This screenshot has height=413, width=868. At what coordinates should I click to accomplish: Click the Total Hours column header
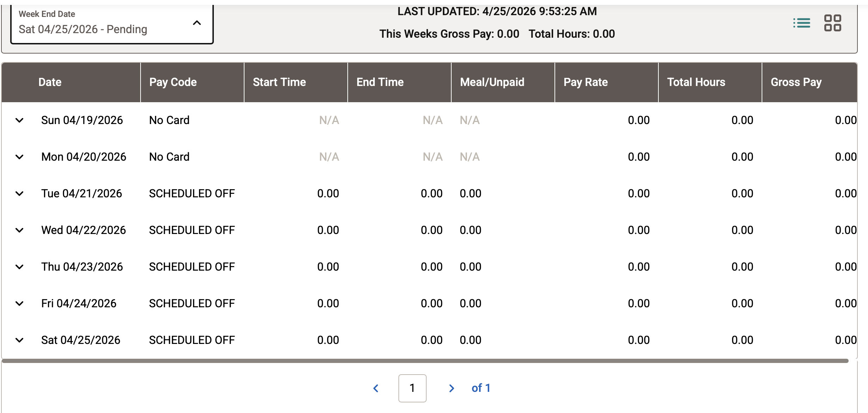click(x=710, y=82)
